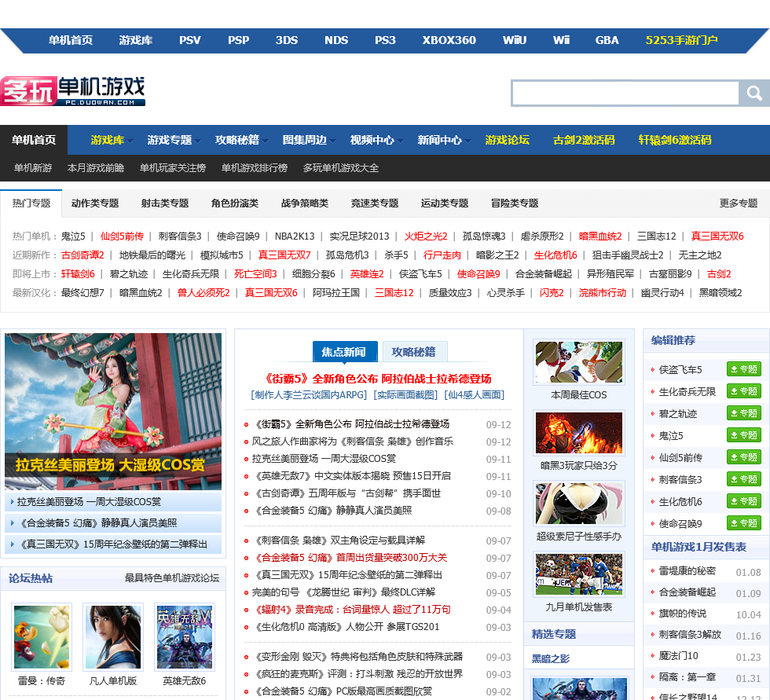Open the 九月单机发售表 thumbnail
The height and width of the screenshot is (700, 770).
point(579,574)
